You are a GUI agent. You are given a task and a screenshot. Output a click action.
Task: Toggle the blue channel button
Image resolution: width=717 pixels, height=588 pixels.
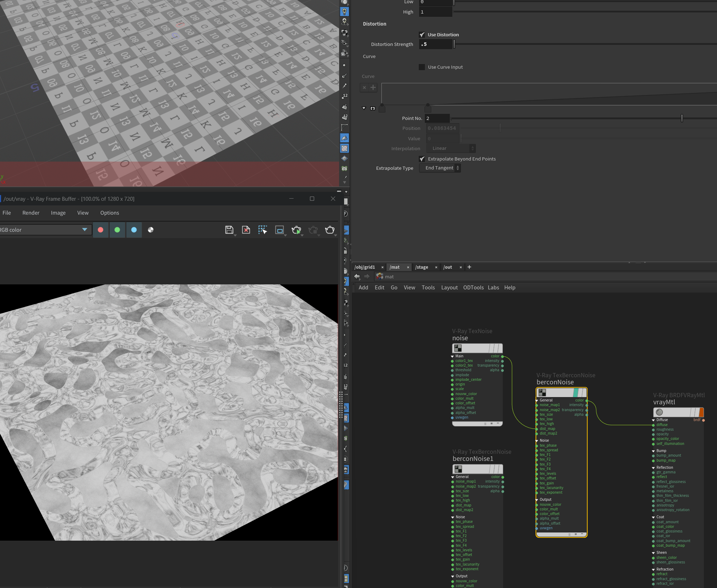(x=134, y=230)
